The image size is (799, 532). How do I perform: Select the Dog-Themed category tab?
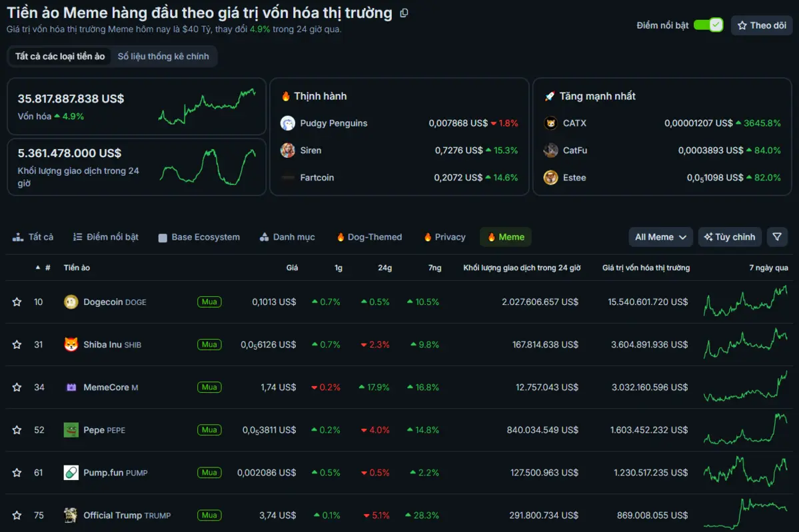coord(369,237)
